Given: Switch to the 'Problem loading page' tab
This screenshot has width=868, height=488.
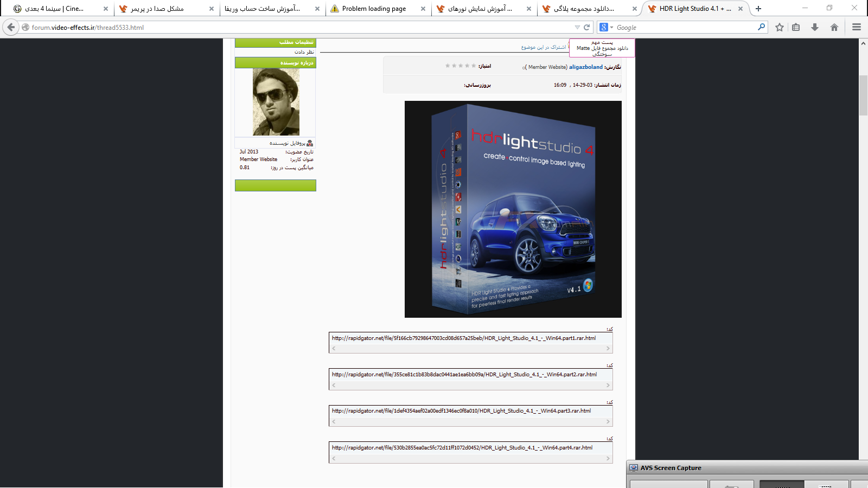Looking at the screenshot, I should [x=374, y=9].
